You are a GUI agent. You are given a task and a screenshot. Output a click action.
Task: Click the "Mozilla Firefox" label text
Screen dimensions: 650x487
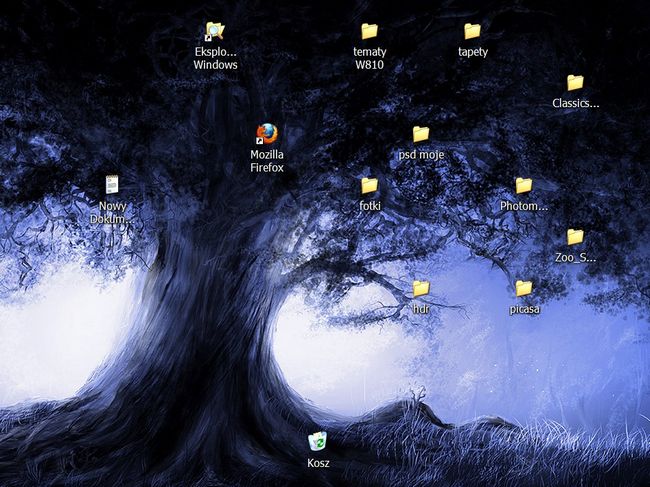click(267, 161)
